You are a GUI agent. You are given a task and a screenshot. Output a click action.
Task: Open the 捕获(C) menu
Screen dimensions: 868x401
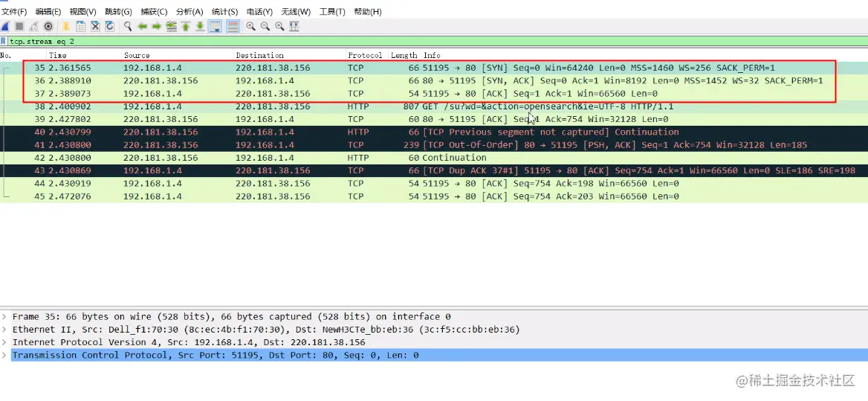point(155,12)
